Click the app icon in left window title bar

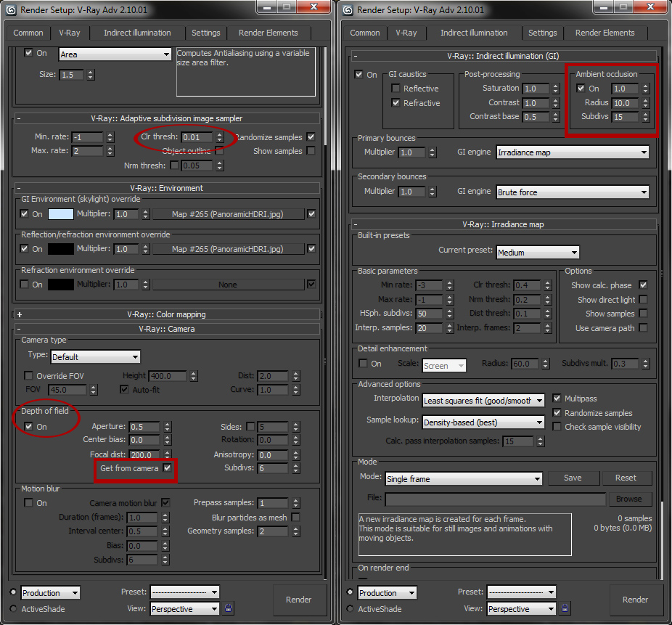click(12, 10)
